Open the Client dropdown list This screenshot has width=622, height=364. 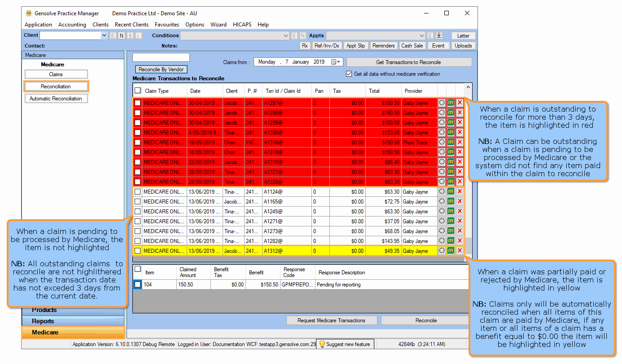pos(105,36)
